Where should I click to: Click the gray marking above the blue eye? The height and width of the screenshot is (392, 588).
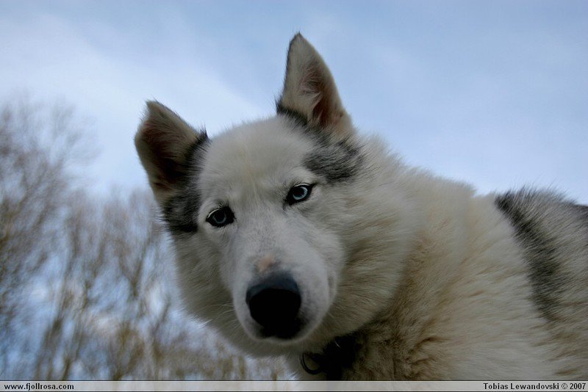coord(331,160)
